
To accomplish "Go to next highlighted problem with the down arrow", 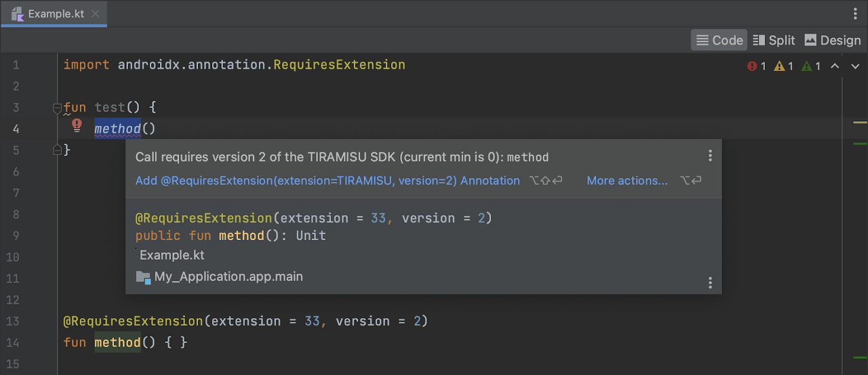I will [x=854, y=66].
